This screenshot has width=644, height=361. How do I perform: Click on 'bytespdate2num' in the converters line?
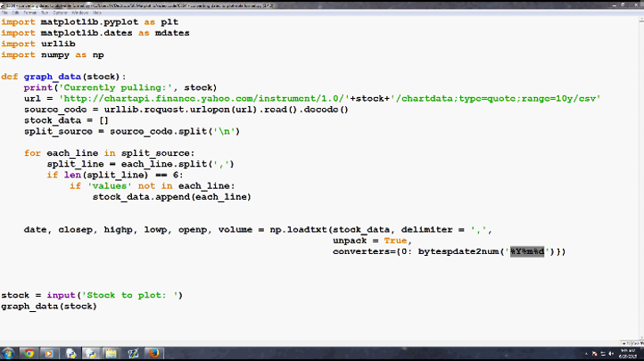tap(458, 251)
